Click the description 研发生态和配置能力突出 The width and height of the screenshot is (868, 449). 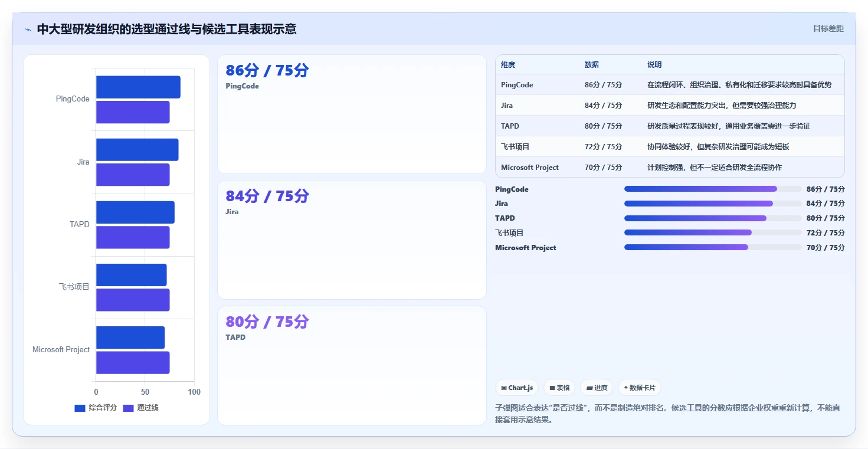(722, 106)
